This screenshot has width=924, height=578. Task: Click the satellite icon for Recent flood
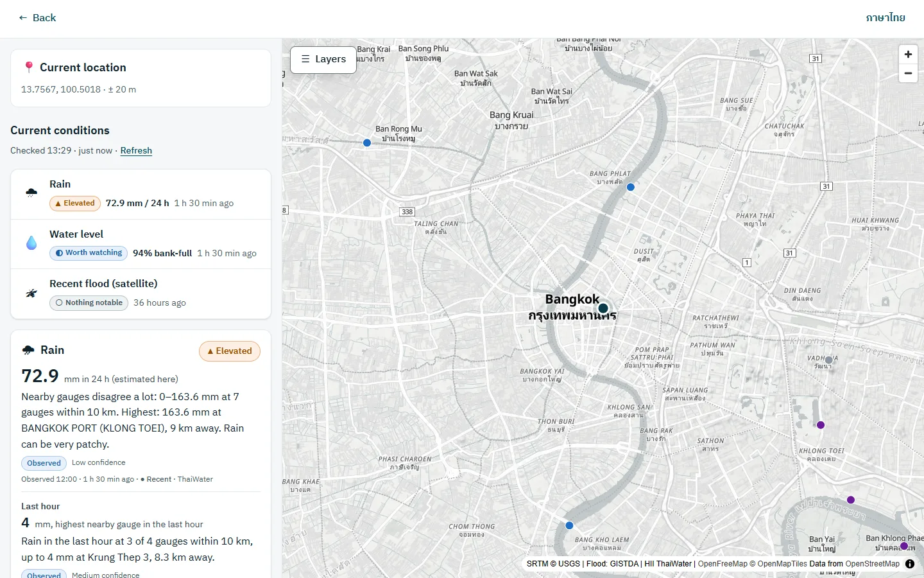[31, 293]
